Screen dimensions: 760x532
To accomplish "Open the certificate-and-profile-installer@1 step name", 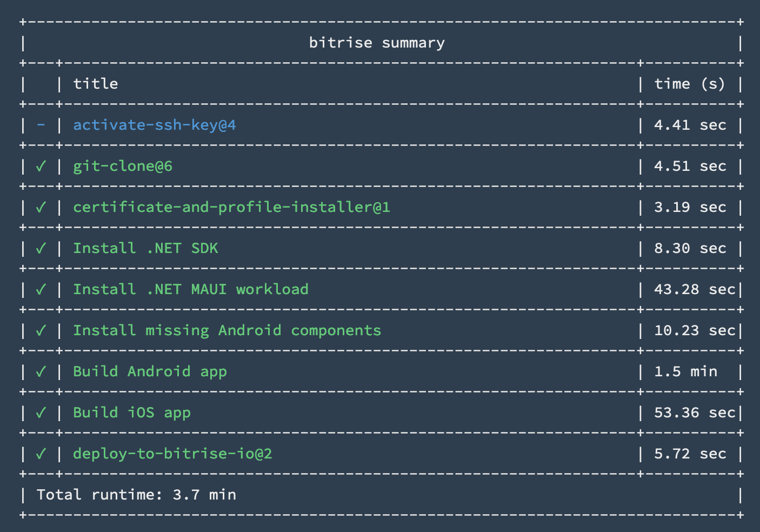I will click(x=231, y=207).
